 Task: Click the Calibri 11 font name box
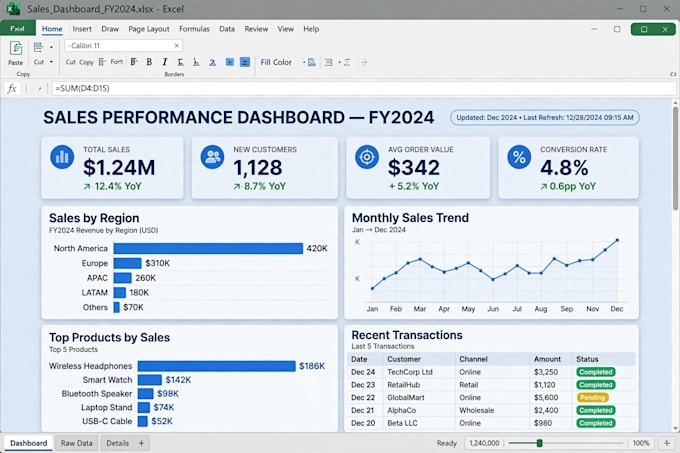tap(124, 46)
